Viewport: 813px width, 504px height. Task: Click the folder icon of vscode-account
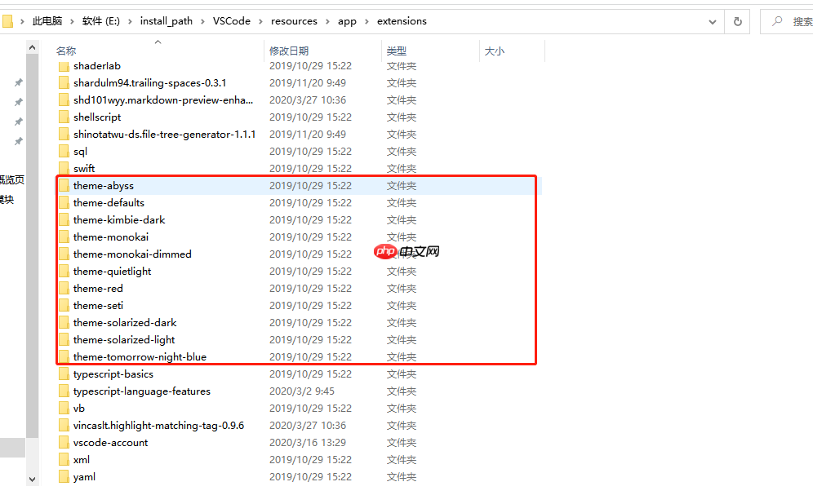(64, 442)
